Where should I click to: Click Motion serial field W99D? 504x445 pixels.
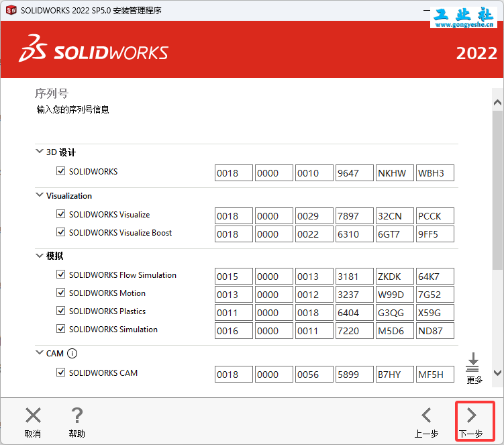tap(395, 294)
